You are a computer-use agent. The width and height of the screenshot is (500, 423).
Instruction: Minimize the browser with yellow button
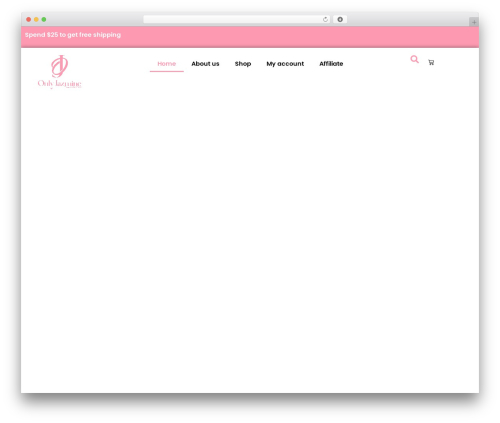coord(36,20)
